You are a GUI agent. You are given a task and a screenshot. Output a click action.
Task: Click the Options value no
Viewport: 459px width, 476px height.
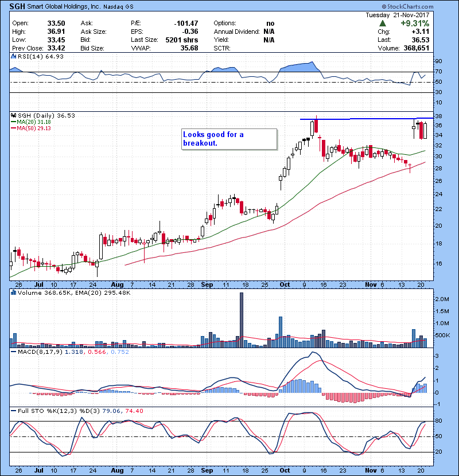pos(270,24)
